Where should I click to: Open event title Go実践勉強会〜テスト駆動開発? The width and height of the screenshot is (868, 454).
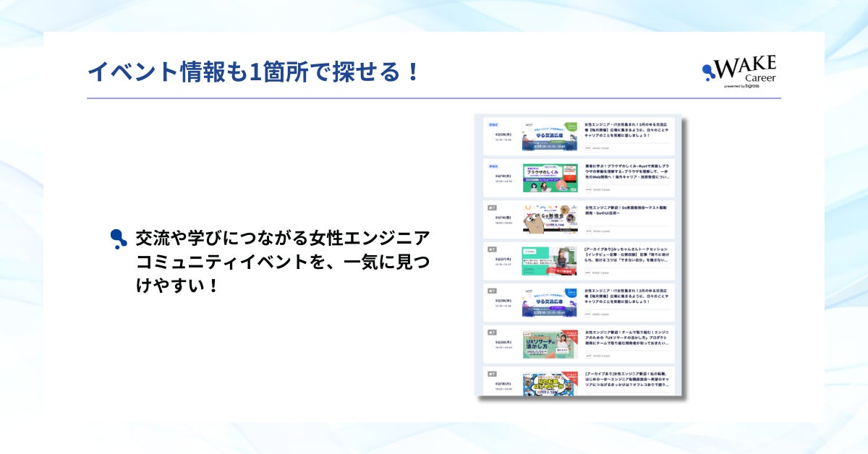pyautogui.click(x=626, y=210)
